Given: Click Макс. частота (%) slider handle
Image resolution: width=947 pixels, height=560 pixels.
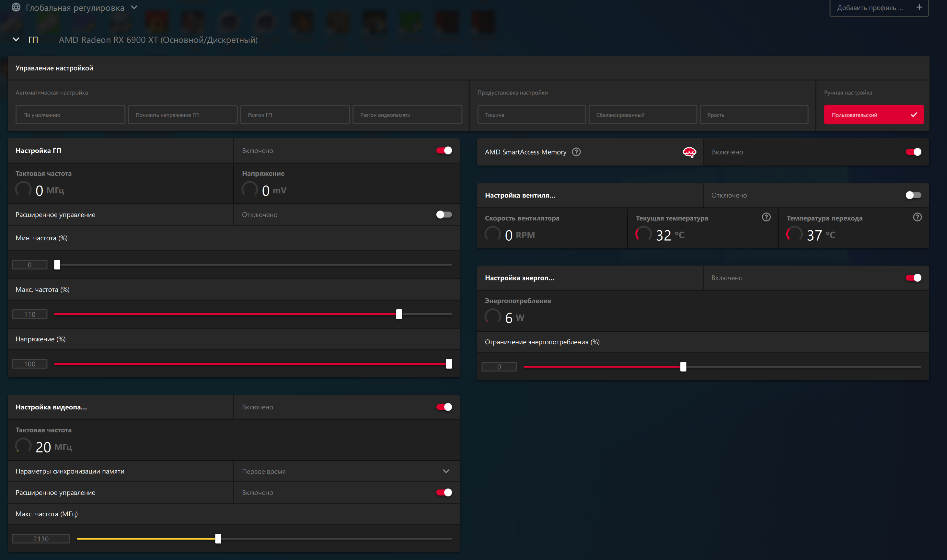Looking at the screenshot, I should coord(399,314).
